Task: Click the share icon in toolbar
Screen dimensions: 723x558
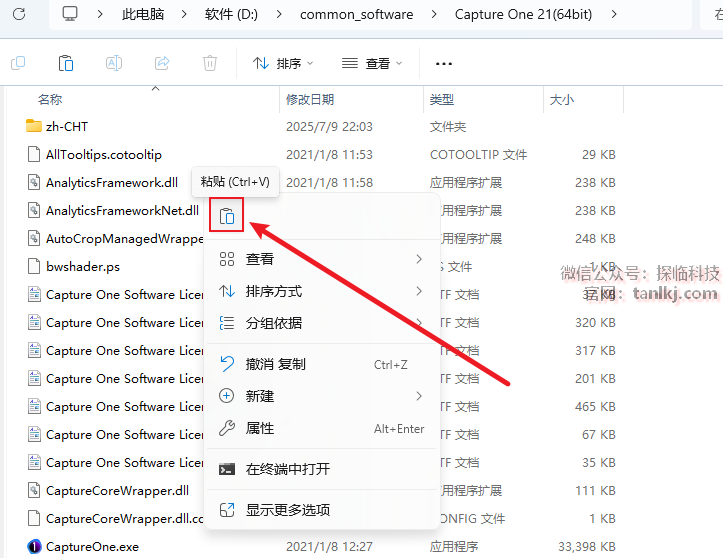Action: coord(162,63)
